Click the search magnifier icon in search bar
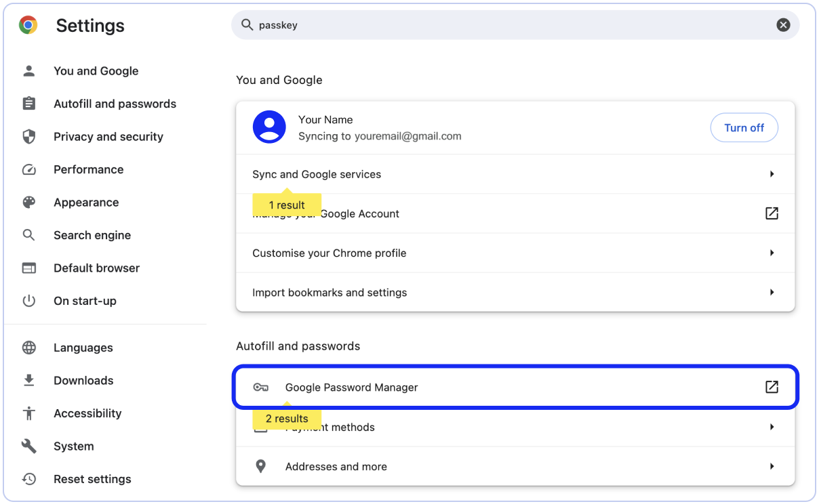This screenshot has height=504, width=819. (x=247, y=25)
